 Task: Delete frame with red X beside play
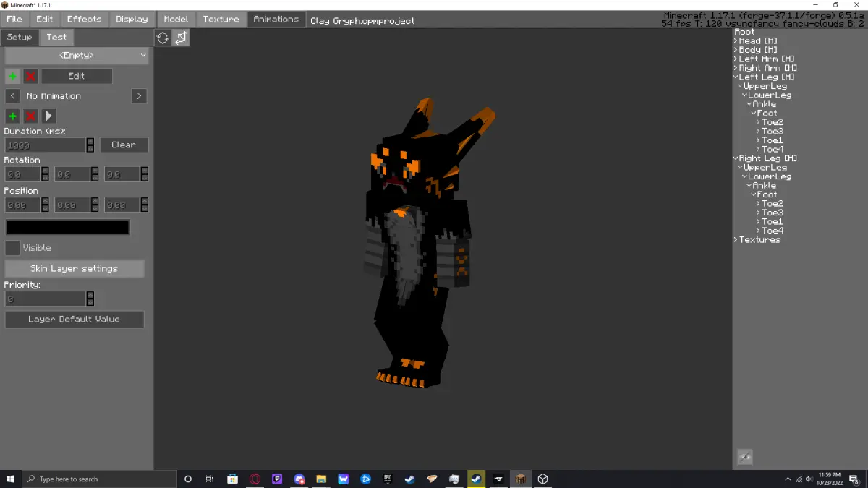(x=30, y=116)
